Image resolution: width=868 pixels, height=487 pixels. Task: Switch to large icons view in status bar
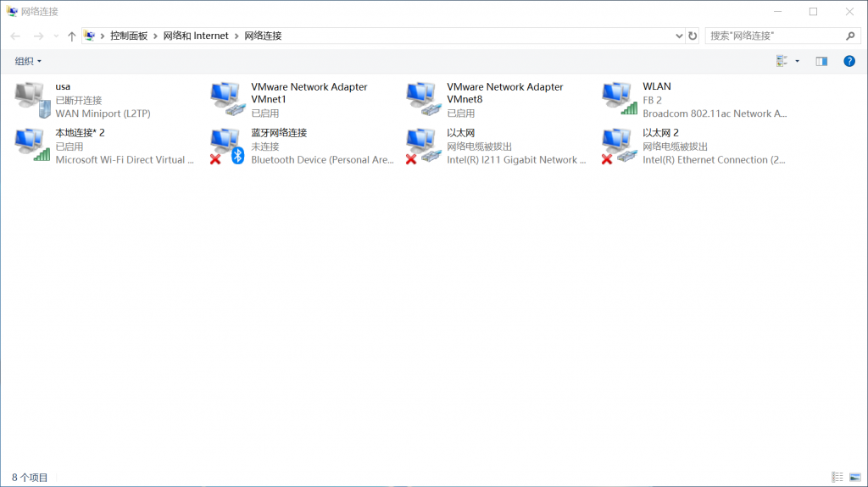tap(854, 478)
